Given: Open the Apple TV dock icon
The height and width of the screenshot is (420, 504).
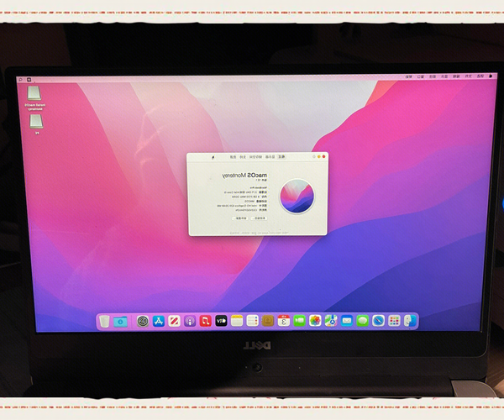Looking at the screenshot, I should [222, 321].
